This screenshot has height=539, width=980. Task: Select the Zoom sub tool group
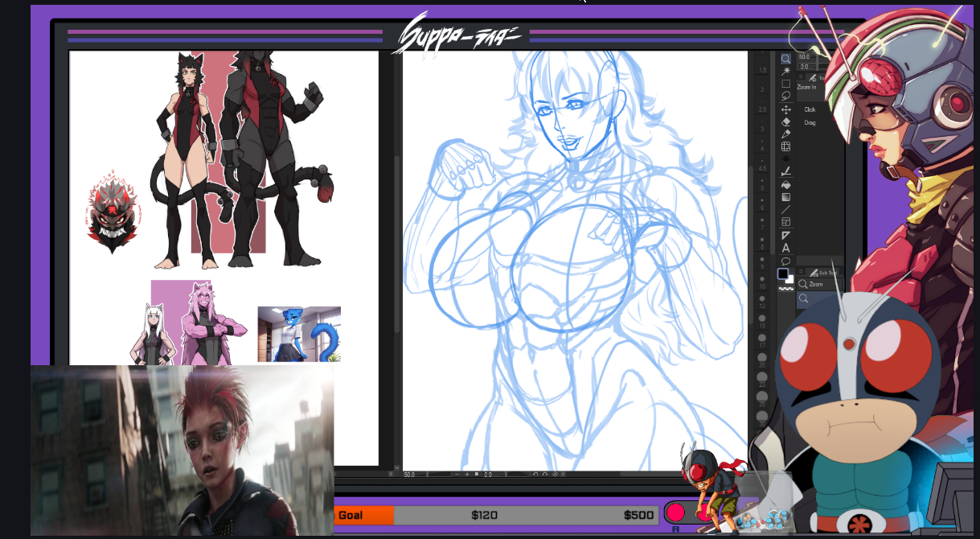point(815,284)
